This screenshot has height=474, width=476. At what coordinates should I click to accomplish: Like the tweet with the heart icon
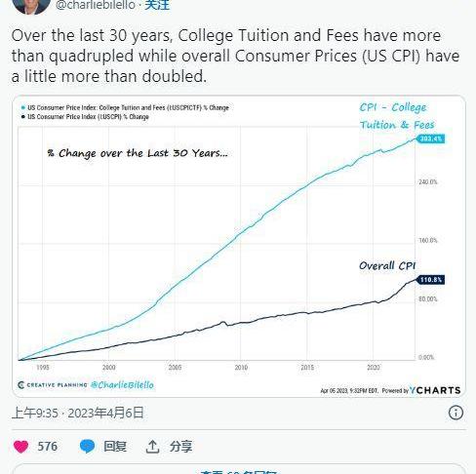[x=20, y=447]
